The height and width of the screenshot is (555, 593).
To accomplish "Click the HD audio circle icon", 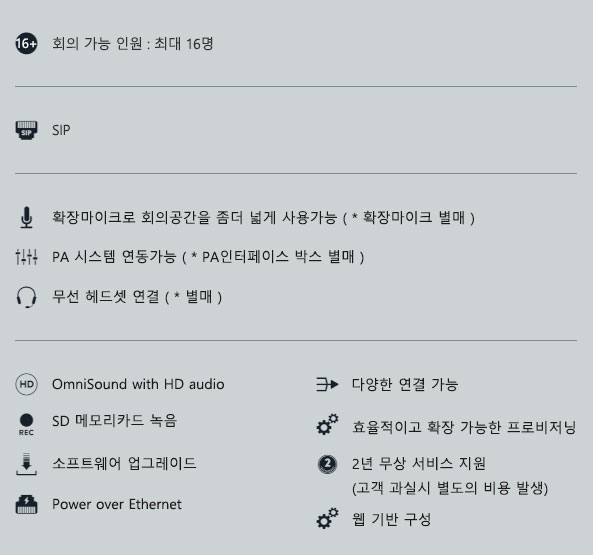I will (x=26, y=384).
